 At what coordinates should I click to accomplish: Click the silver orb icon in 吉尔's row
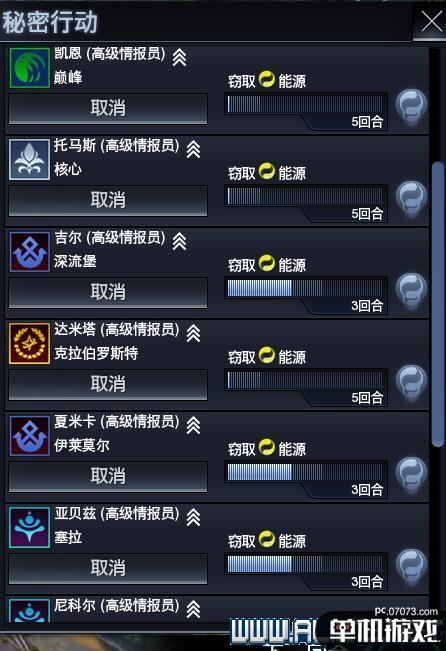411,291
